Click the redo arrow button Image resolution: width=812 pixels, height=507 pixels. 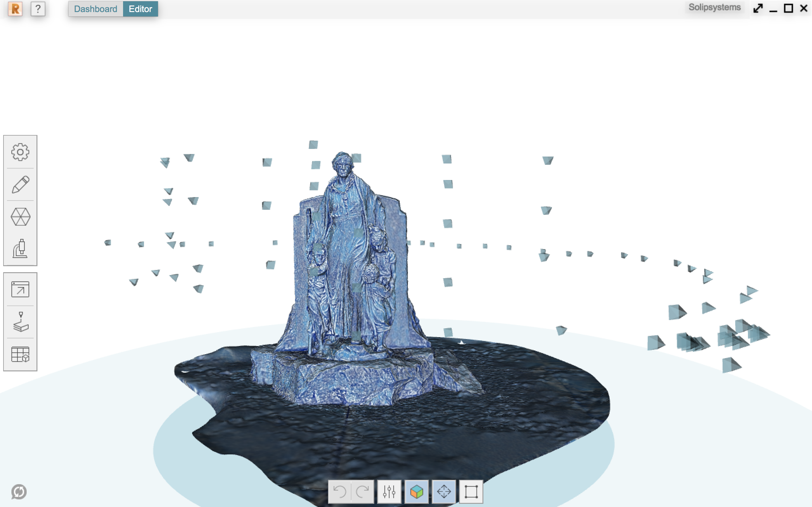(x=362, y=491)
